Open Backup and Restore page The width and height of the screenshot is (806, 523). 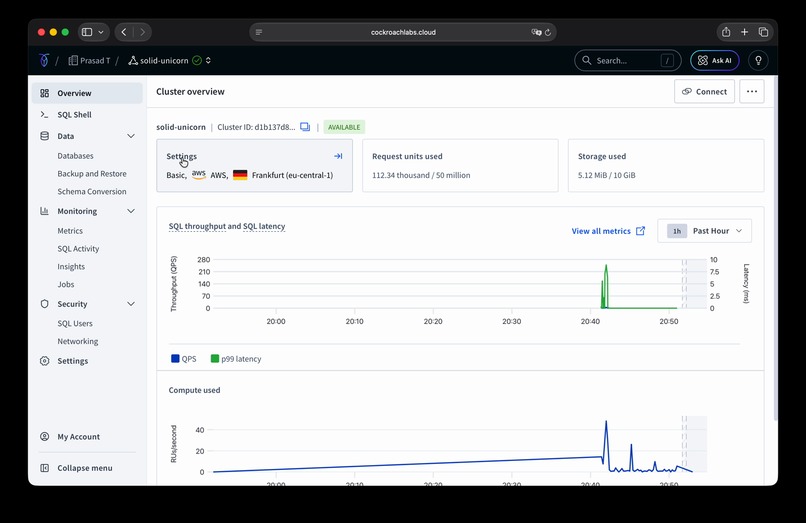click(92, 174)
